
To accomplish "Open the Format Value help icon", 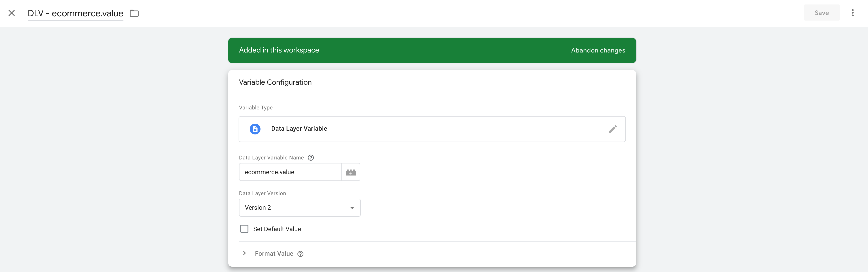I will pyautogui.click(x=300, y=253).
